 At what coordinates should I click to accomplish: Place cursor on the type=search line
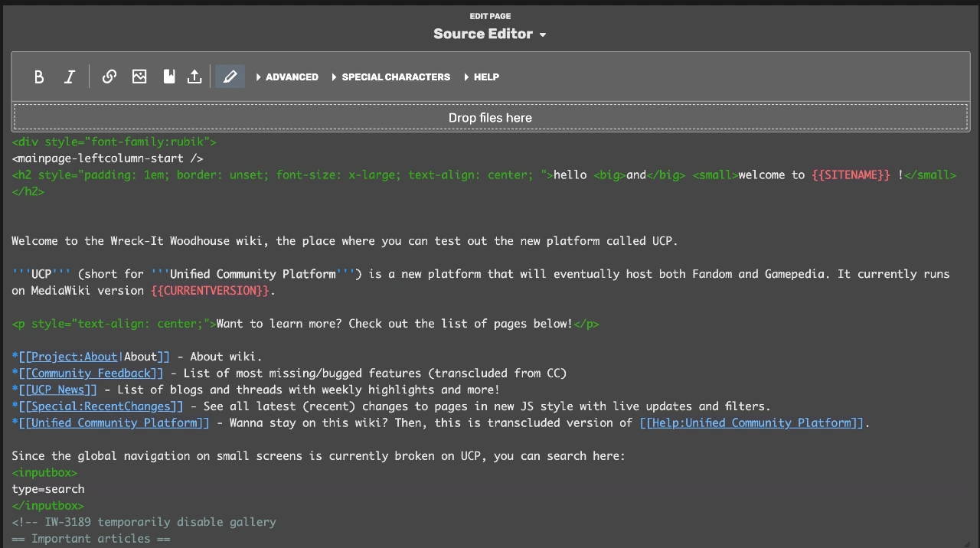[x=48, y=489]
